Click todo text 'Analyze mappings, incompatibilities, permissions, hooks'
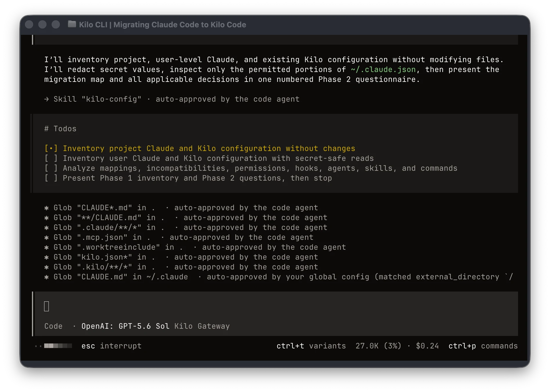550x392 pixels. click(x=260, y=168)
